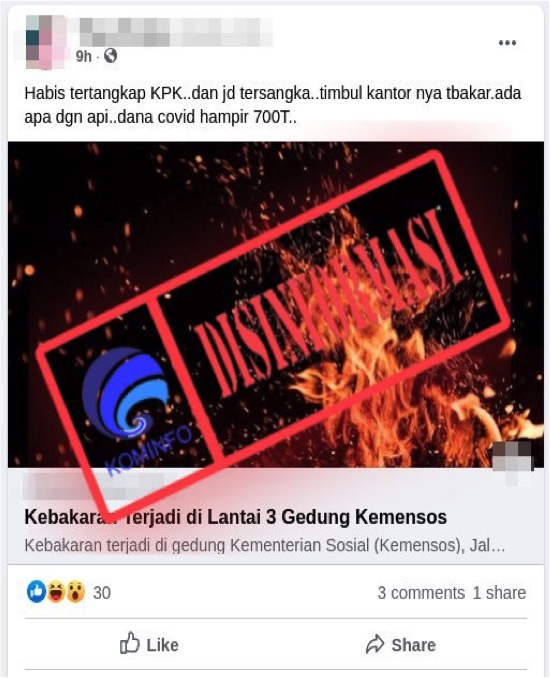Open the Kebakaran Terjadi di Lantai 3 headline
550x678 pixels.
click(236, 517)
